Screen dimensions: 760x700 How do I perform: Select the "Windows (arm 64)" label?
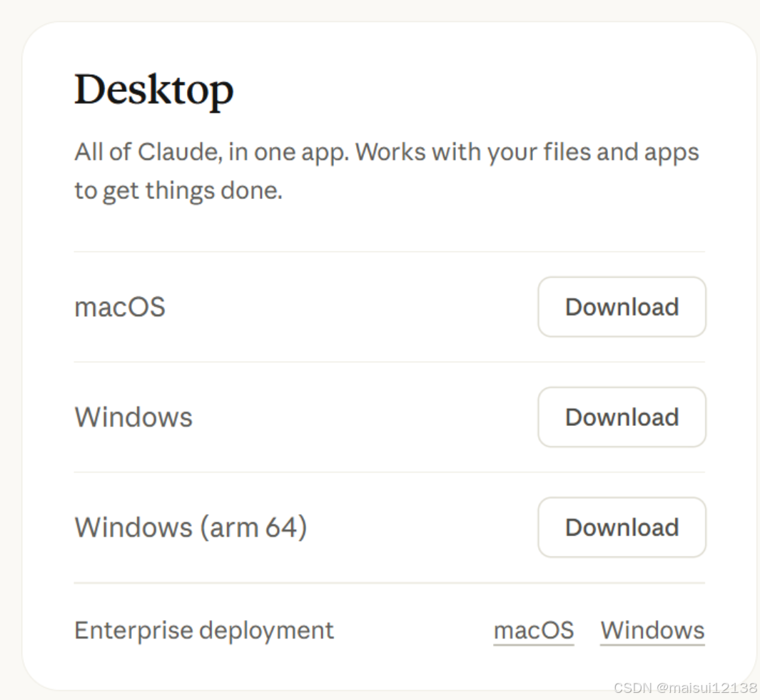(191, 527)
